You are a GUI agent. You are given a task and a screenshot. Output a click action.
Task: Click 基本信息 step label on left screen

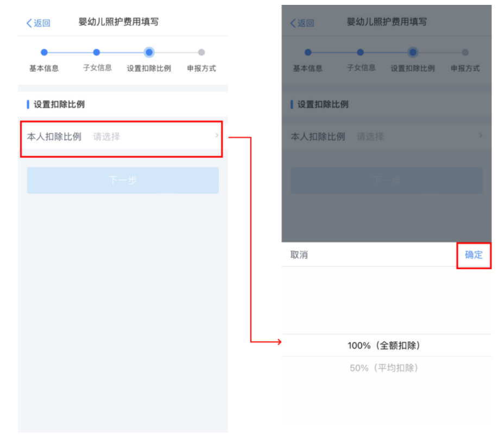[44, 68]
